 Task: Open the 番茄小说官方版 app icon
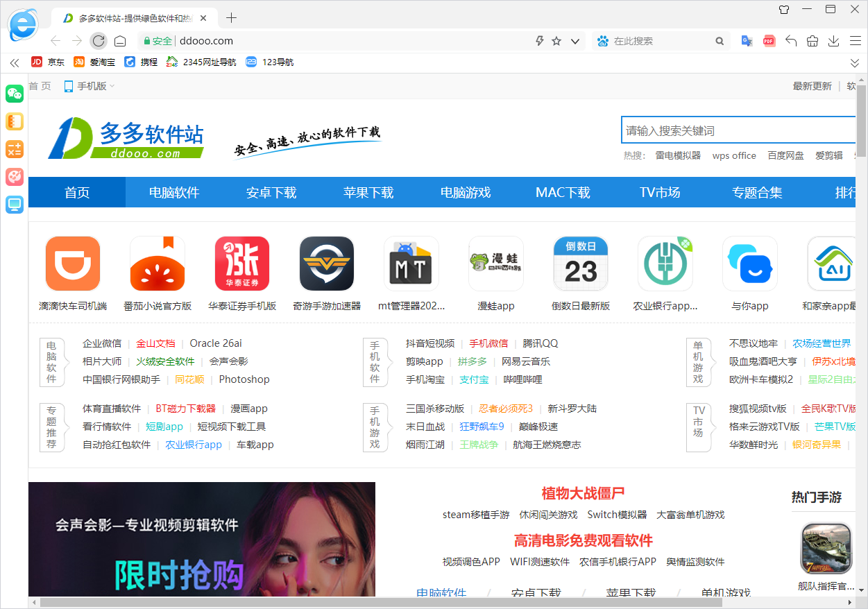tap(158, 264)
